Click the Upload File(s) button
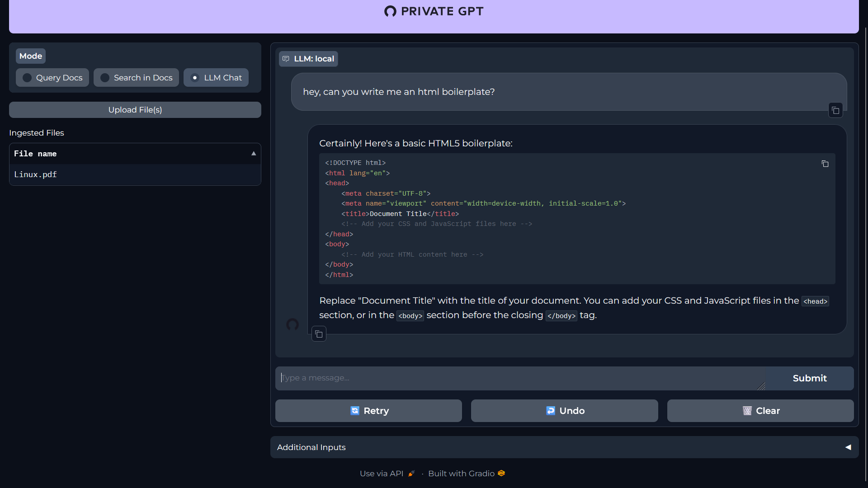Viewport: 868px width, 488px height. click(135, 110)
